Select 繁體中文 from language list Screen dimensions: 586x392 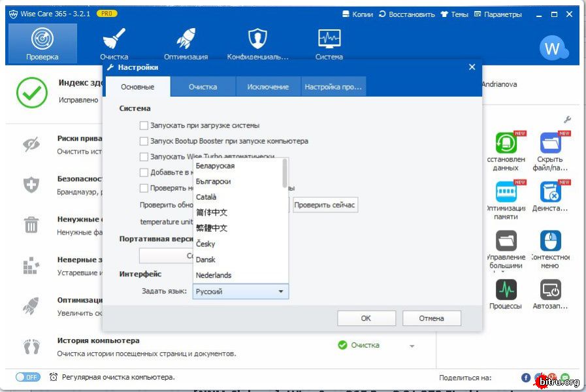click(238, 228)
